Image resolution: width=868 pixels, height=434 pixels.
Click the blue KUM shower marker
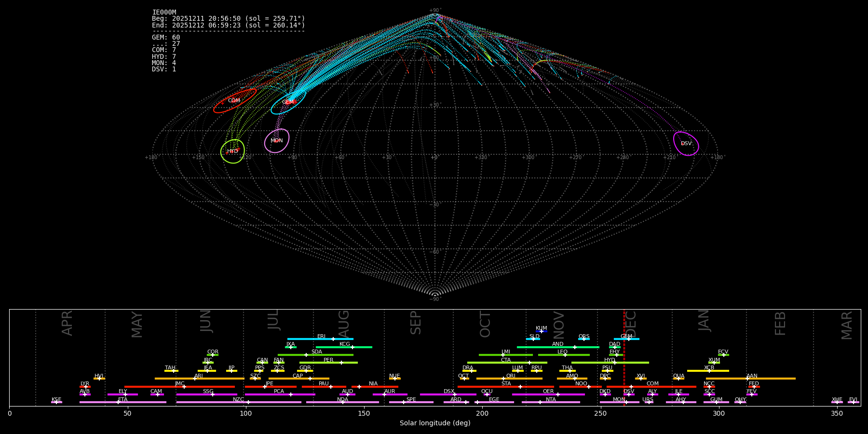coord(542,331)
